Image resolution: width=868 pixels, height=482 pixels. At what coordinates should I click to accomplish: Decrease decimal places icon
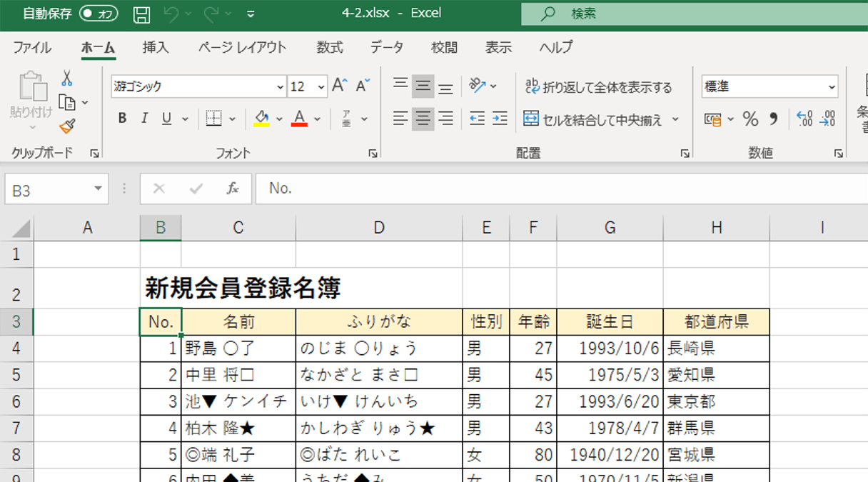[x=827, y=119]
